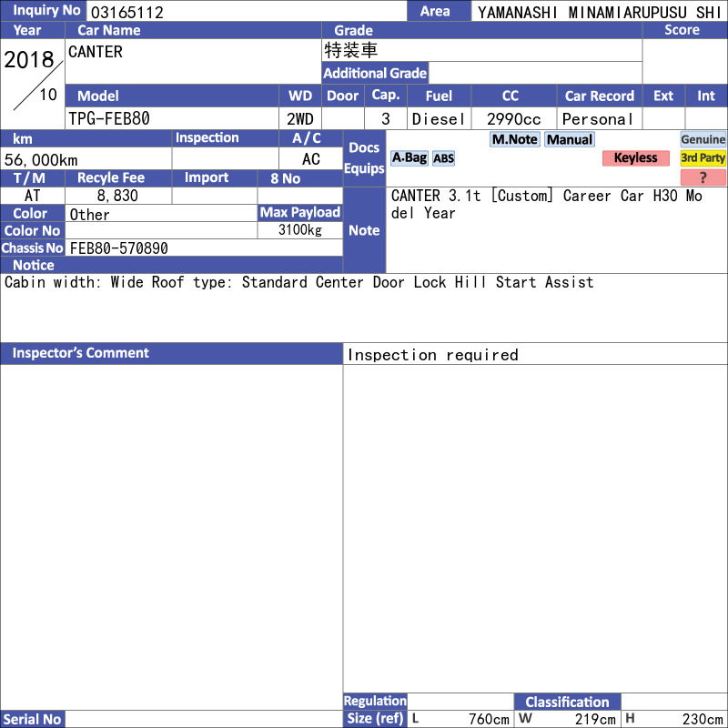Click chassis number FEB80-570890

pos(119,248)
